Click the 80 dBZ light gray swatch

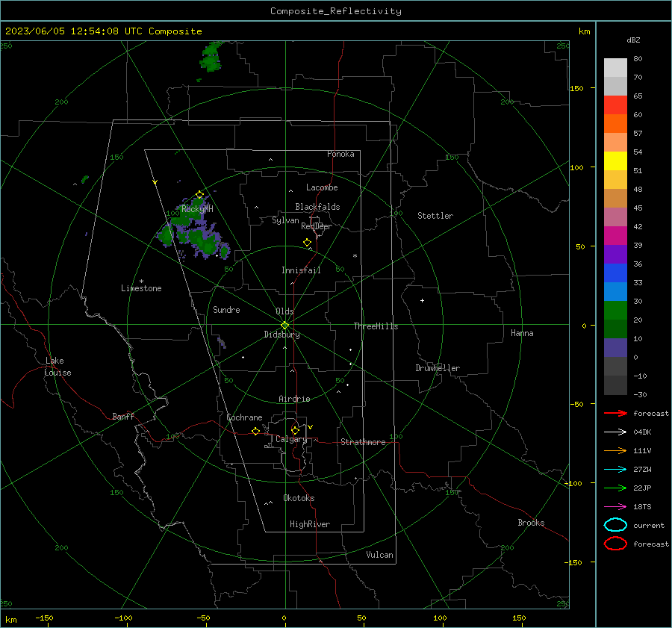pyautogui.click(x=615, y=68)
